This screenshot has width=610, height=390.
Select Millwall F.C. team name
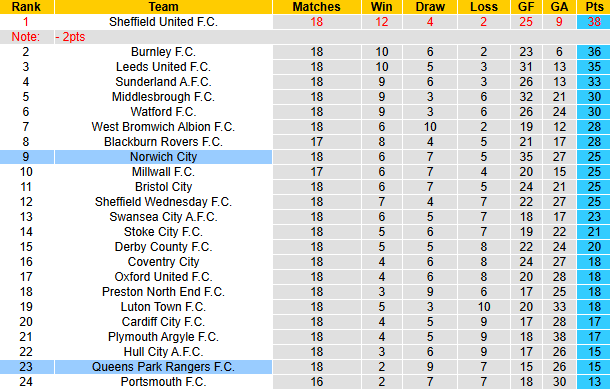point(163,172)
